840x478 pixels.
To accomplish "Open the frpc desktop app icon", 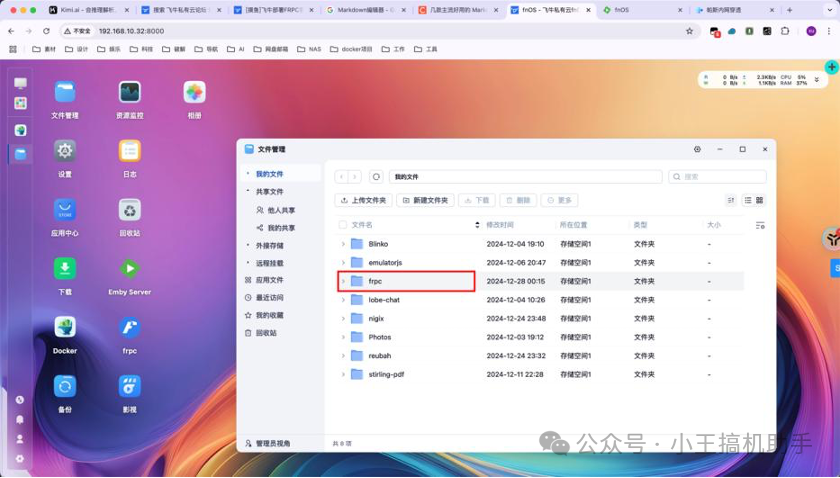I will click(x=129, y=328).
